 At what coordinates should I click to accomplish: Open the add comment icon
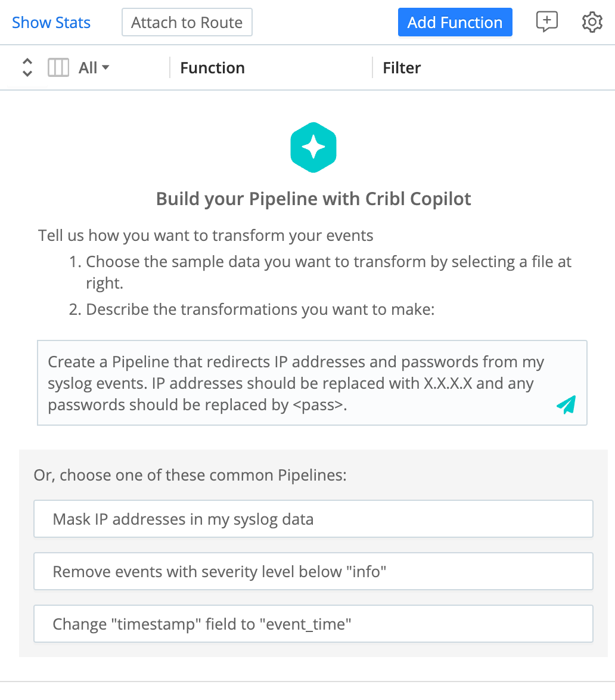(x=546, y=22)
